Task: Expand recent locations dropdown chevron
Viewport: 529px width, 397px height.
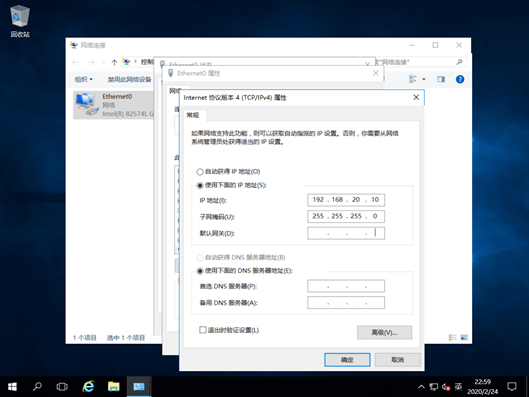Action: pyautogui.click(x=104, y=62)
